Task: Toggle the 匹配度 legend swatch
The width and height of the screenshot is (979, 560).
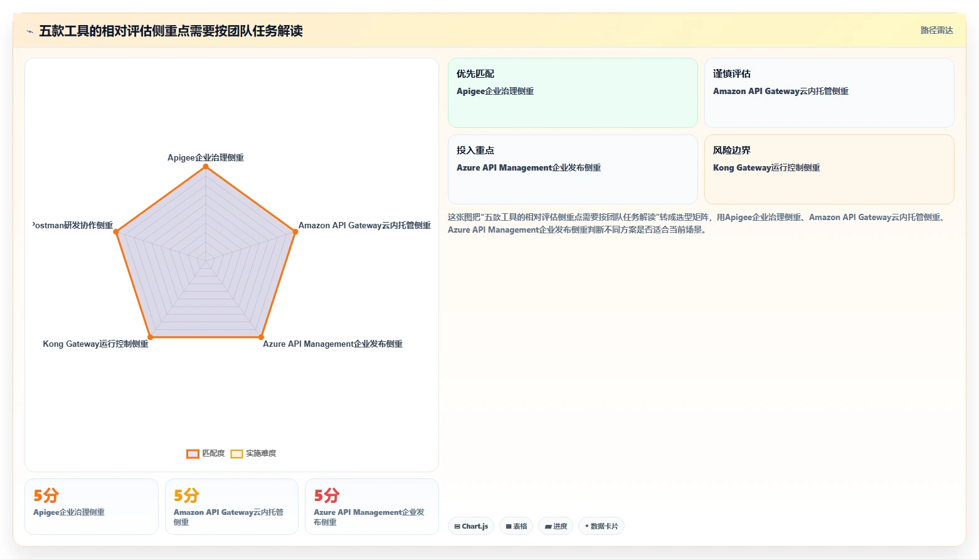Action: [193, 453]
